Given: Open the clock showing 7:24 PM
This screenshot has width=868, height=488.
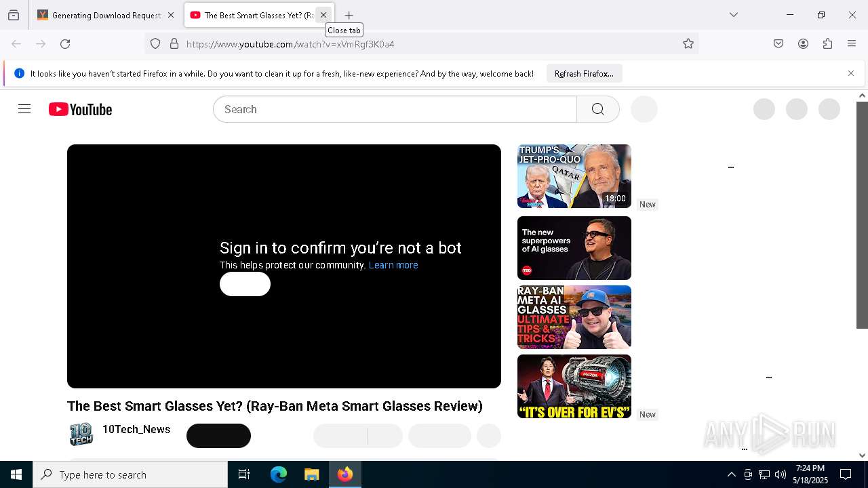Looking at the screenshot, I should (811, 474).
